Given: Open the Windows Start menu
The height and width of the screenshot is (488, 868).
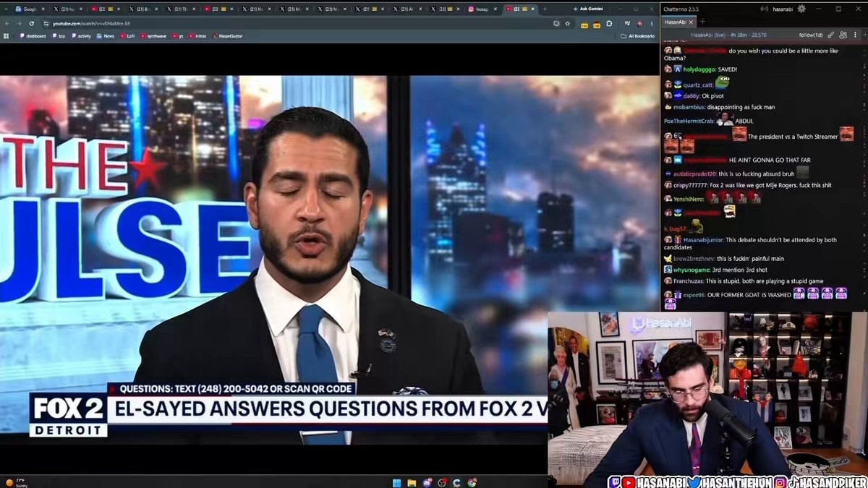Looking at the screenshot, I should click(x=396, y=482).
